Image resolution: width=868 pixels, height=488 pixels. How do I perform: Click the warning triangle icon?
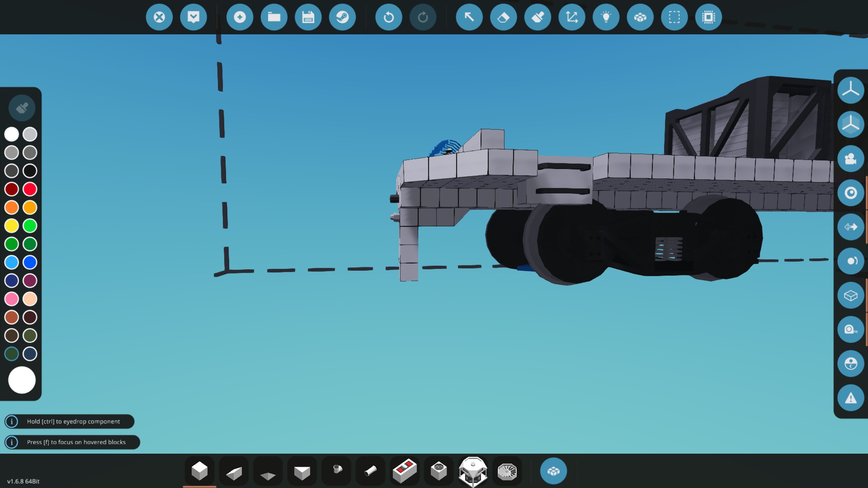click(850, 398)
